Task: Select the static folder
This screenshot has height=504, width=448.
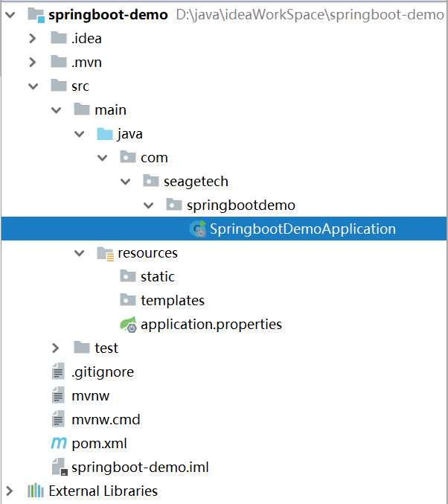Action: 147,277
